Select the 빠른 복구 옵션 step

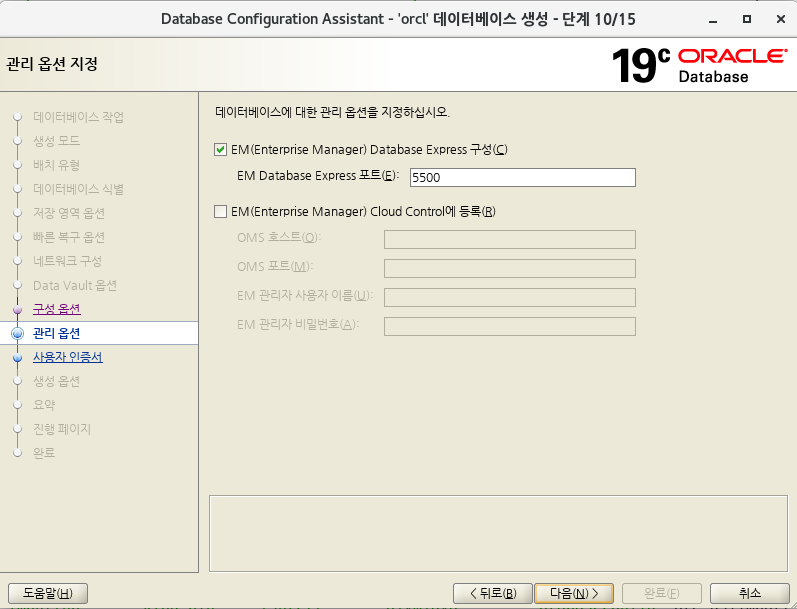[x=69, y=237]
